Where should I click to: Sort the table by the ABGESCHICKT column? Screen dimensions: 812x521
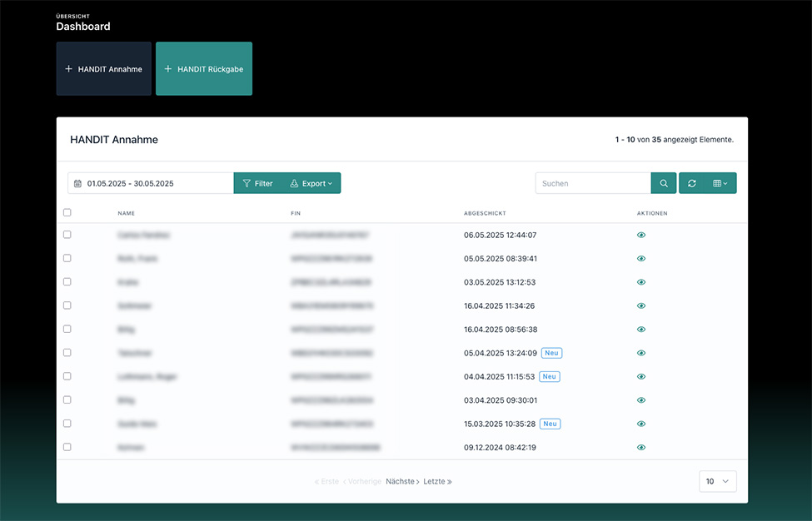tap(485, 213)
